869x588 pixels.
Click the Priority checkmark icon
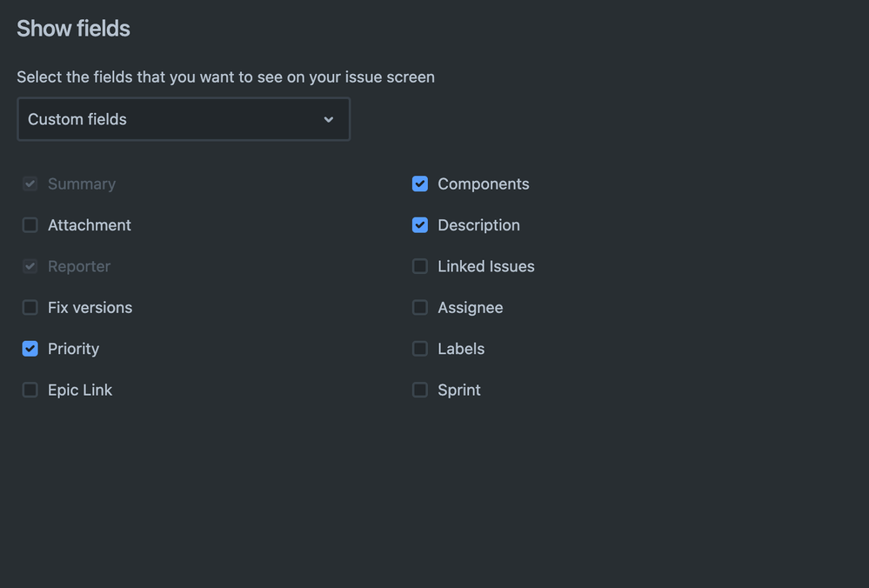coord(30,348)
